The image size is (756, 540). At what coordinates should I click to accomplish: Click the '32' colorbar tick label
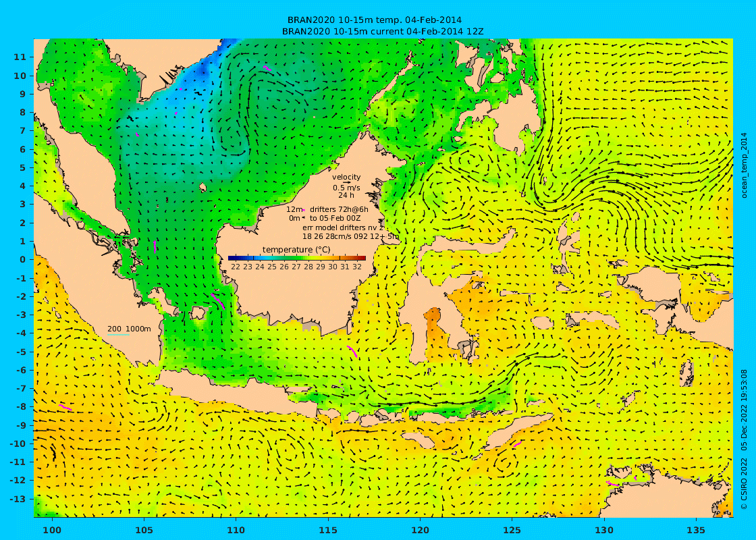(x=357, y=267)
